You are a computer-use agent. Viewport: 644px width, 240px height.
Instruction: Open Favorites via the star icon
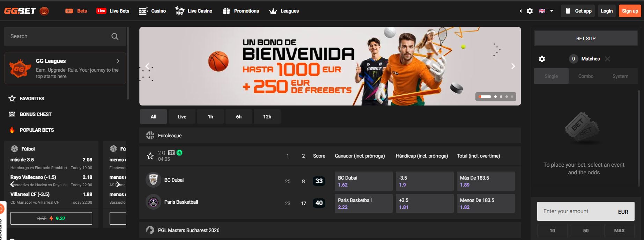[x=12, y=99]
